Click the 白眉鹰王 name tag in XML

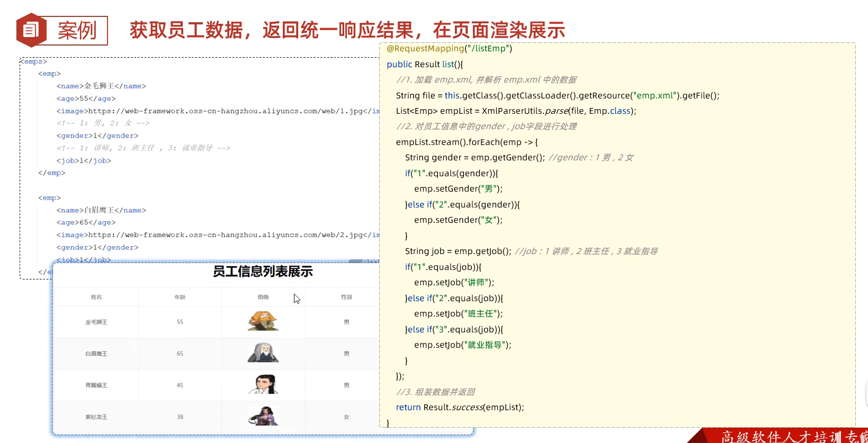click(x=101, y=210)
